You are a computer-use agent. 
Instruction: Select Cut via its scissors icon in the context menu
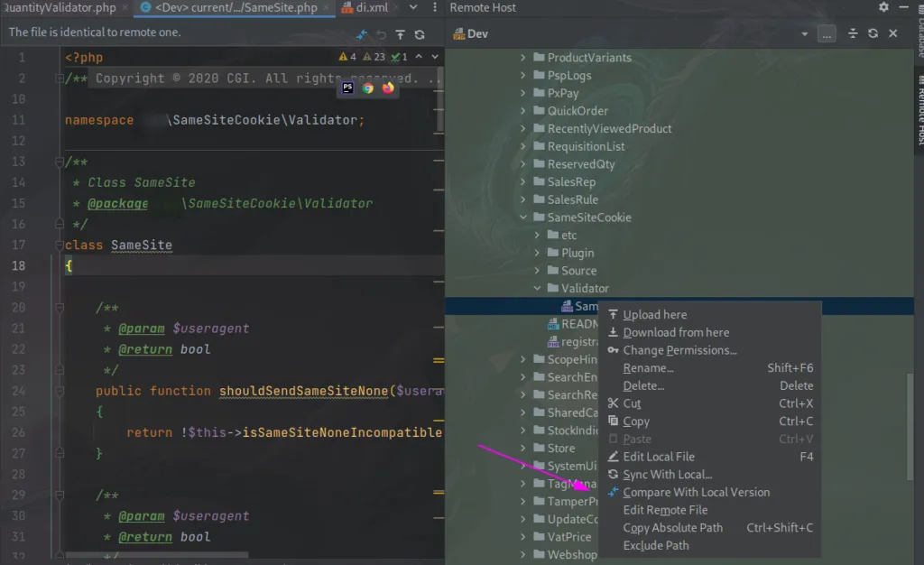616,403
